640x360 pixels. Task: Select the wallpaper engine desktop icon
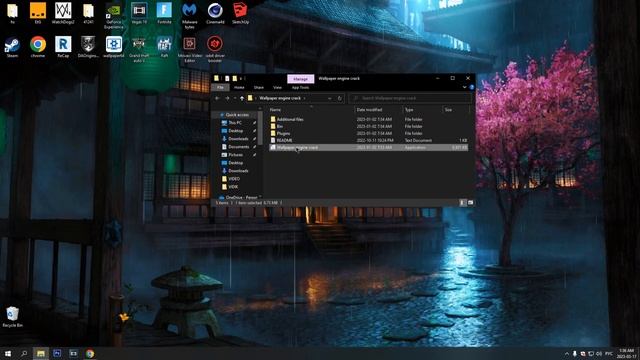[113, 46]
